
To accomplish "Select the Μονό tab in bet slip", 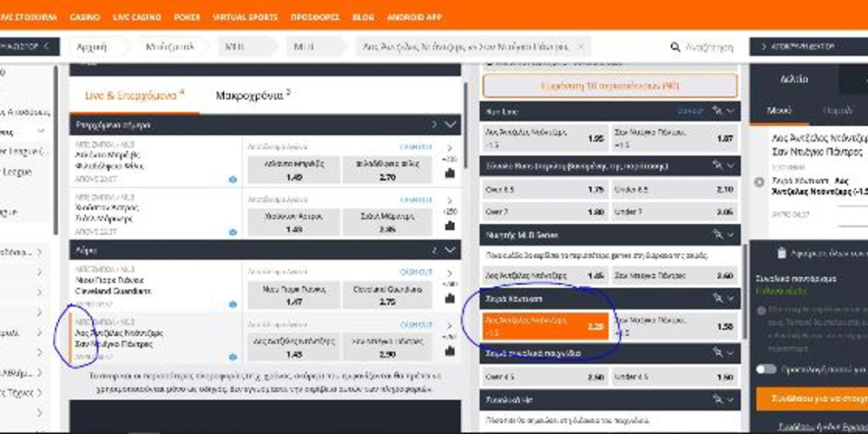I will point(779,110).
